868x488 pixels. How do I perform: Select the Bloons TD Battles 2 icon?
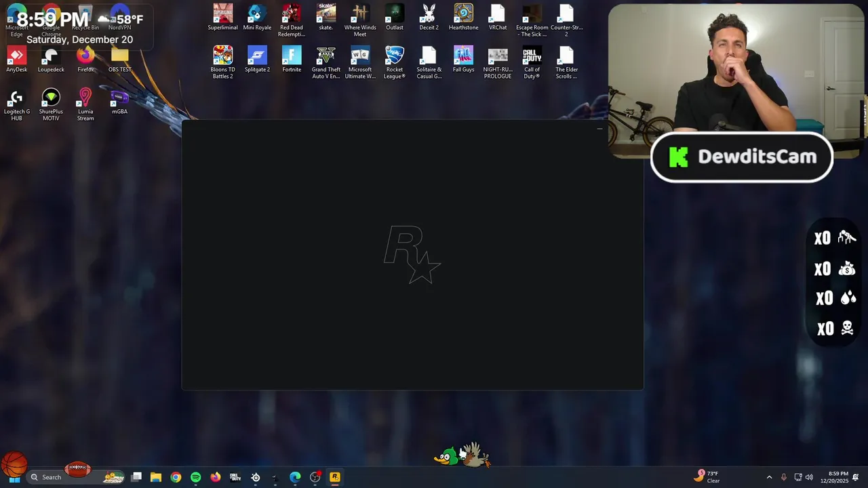(x=222, y=63)
